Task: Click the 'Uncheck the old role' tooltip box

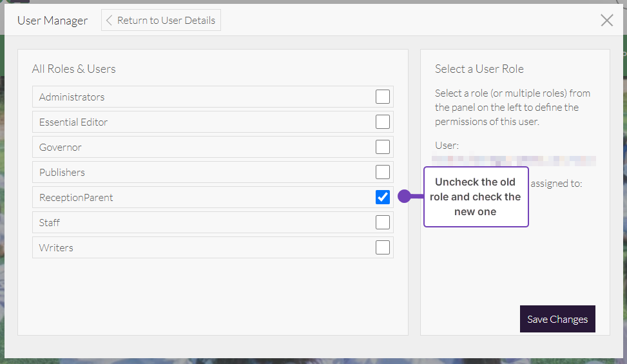Action: [476, 196]
